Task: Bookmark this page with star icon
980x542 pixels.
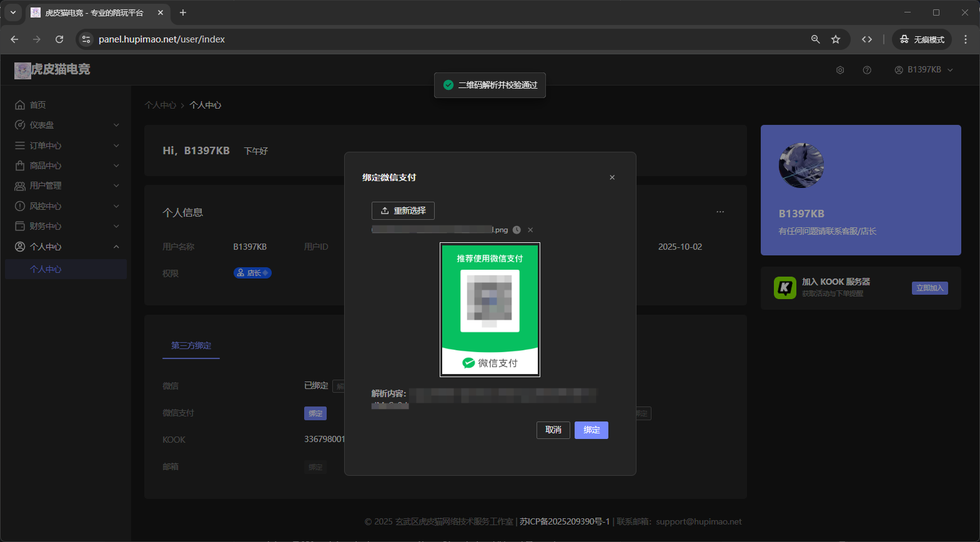Action: (836, 39)
